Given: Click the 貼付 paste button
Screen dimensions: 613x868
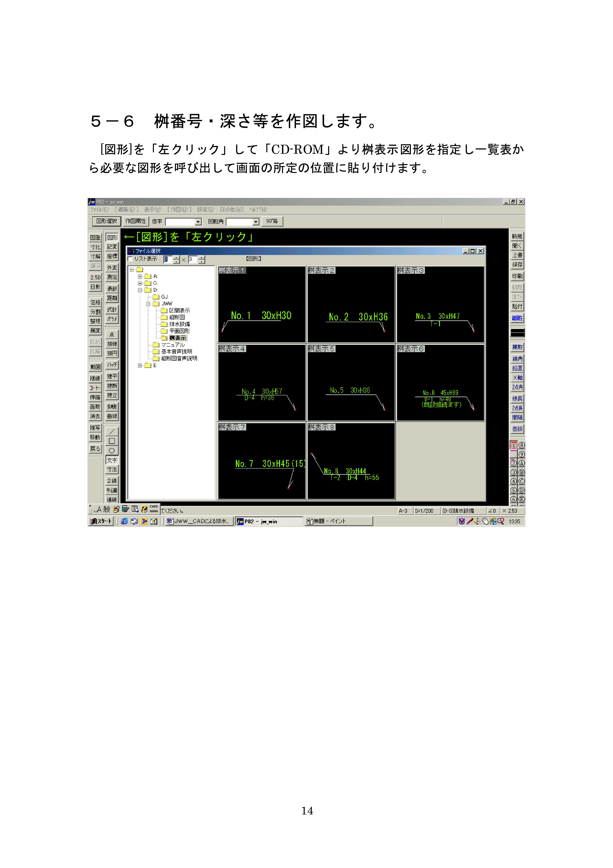Looking at the screenshot, I should pos(517,307).
